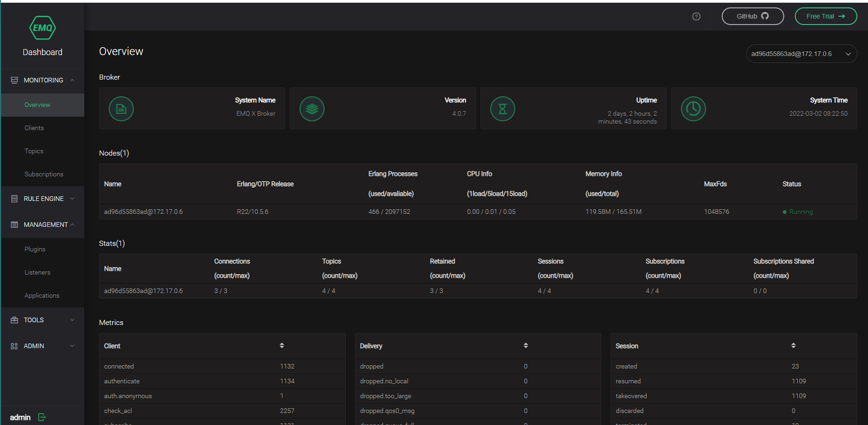Click the 2022-03-02 08:22:50 system time
Viewport: 868px width, 425px height.
click(x=818, y=113)
